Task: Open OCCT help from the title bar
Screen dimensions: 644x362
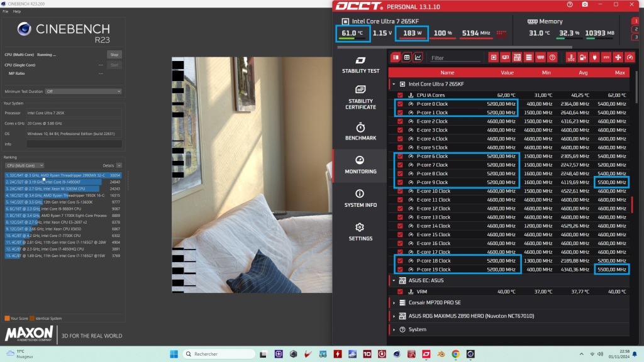Action: (x=570, y=4)
